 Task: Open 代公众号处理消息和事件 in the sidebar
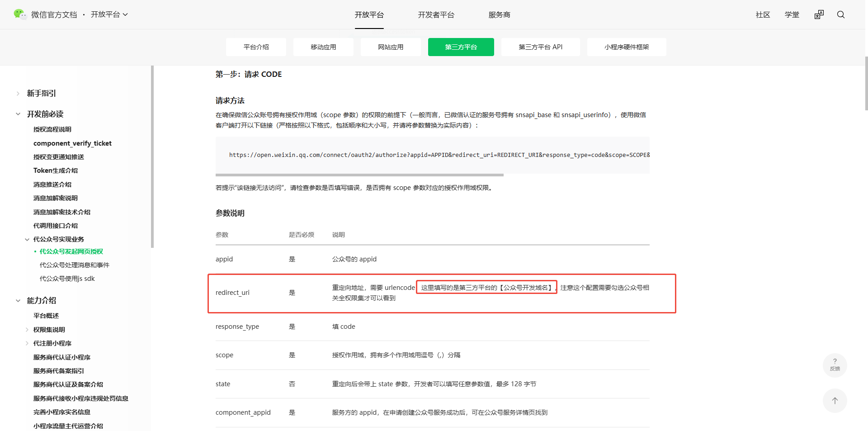(x=75, y=265)
